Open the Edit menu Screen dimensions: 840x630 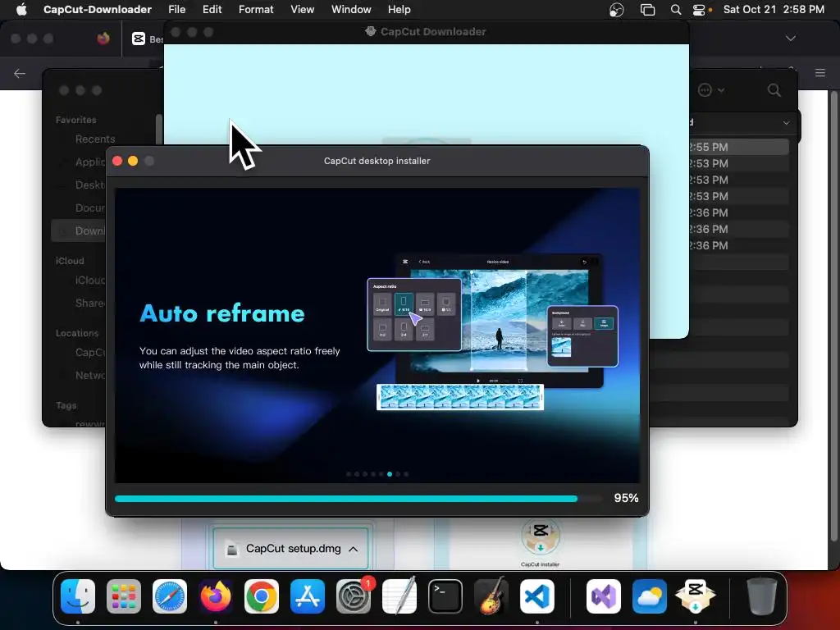212,10
